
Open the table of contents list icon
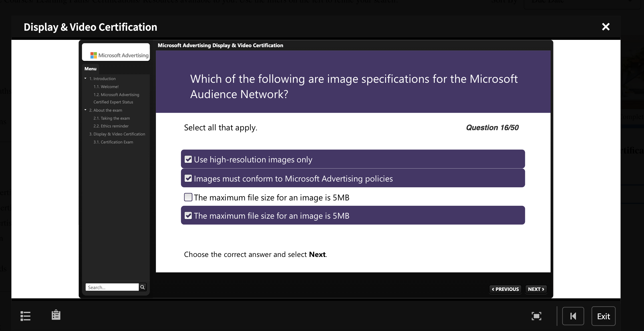(25, 316)
